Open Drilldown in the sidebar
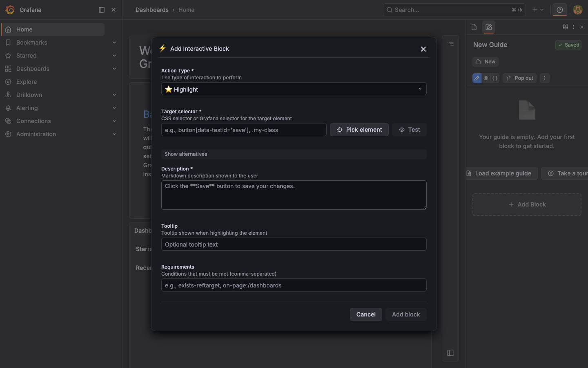The image size is (588, 368). click(x=29, y=95)
